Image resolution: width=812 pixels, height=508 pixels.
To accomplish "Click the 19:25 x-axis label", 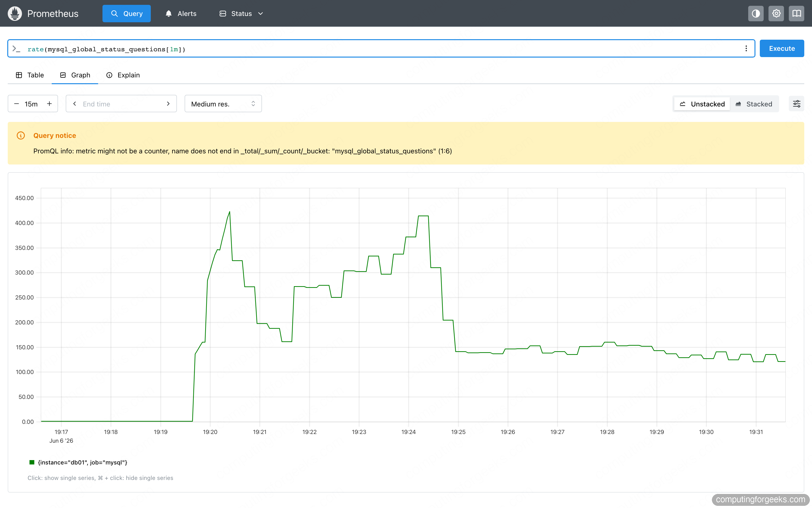I will 458,432.
